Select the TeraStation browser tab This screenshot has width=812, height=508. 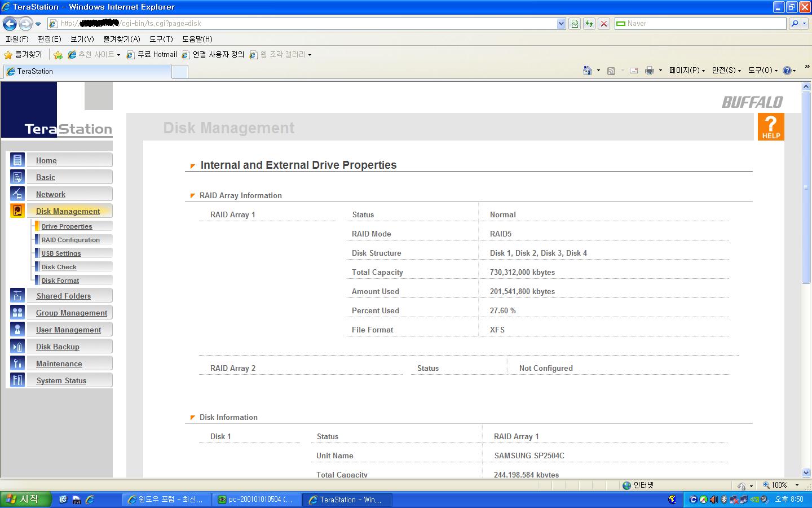[86, 72]
